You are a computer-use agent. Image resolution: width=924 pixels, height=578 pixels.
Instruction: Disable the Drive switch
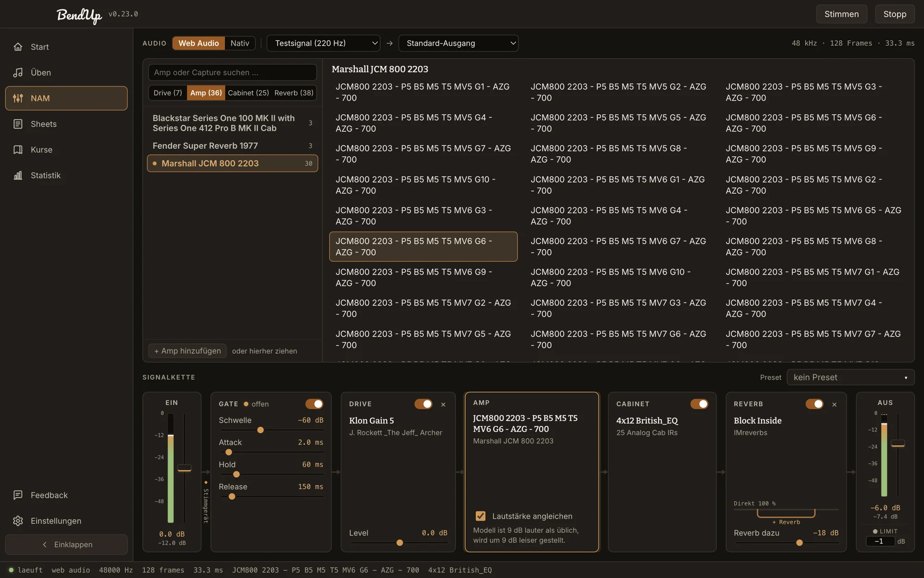pyautogui.click(x=423, y=404)
